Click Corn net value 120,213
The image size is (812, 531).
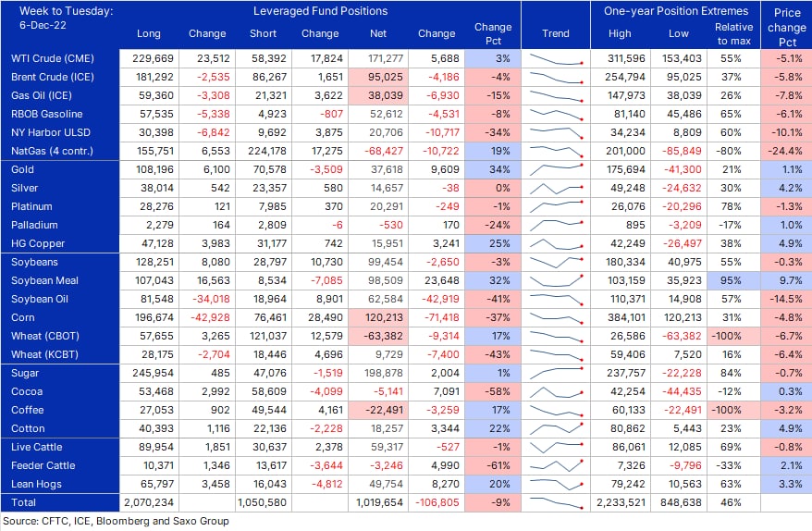coord(384,317)
